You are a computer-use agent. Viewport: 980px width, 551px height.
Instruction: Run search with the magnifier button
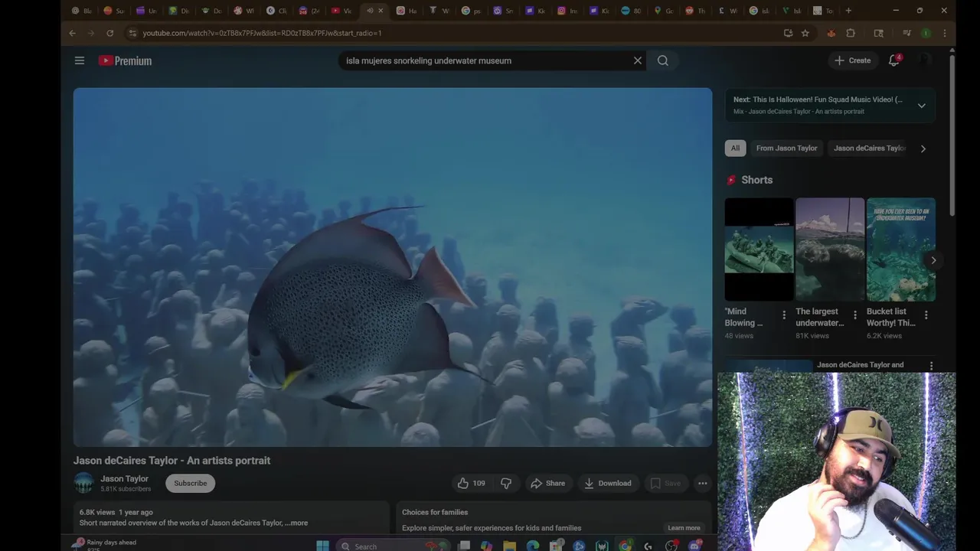pyautogui.click(x=663, y=60)
